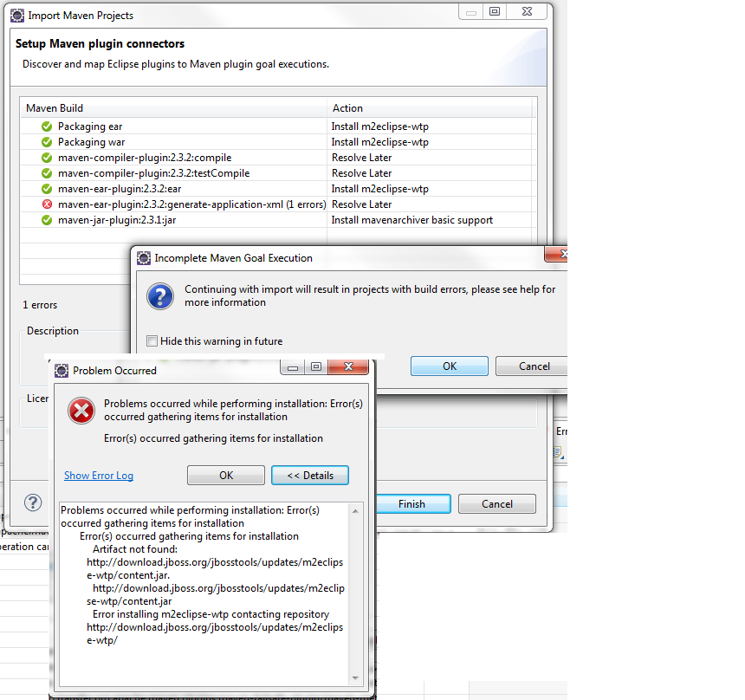Close the Problem Occurred dialog

click(x=348, y=366)
